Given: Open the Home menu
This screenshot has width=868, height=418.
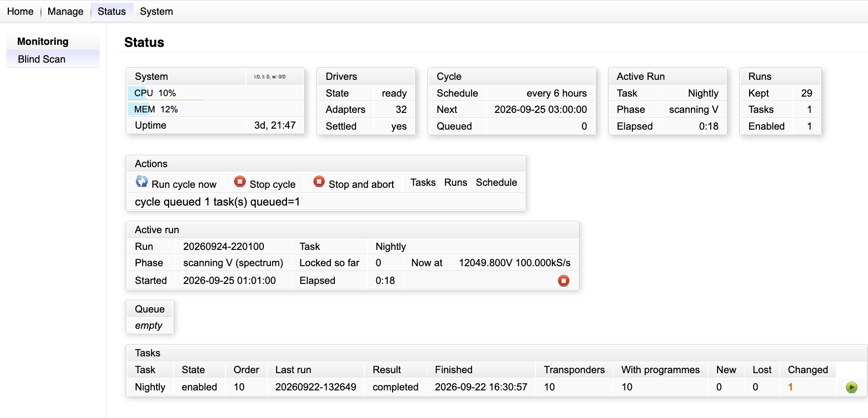Looking at the screenshot, I should [20, 11].
